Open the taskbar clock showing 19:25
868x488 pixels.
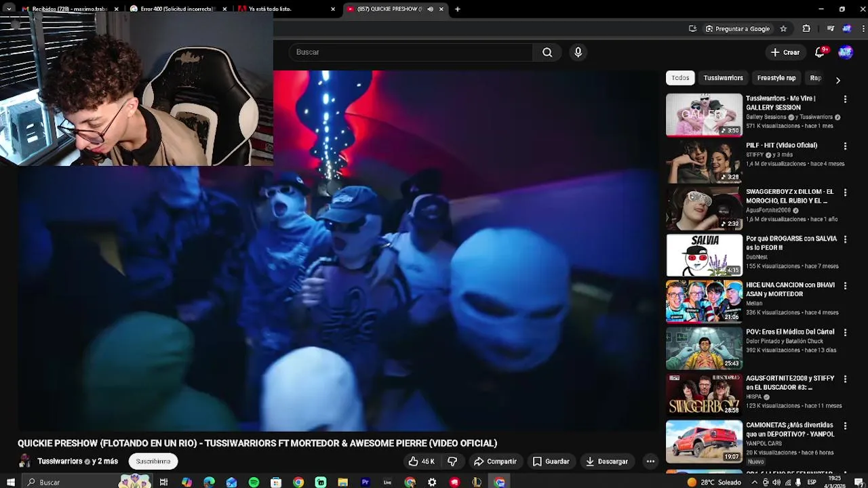pos(835,482)
